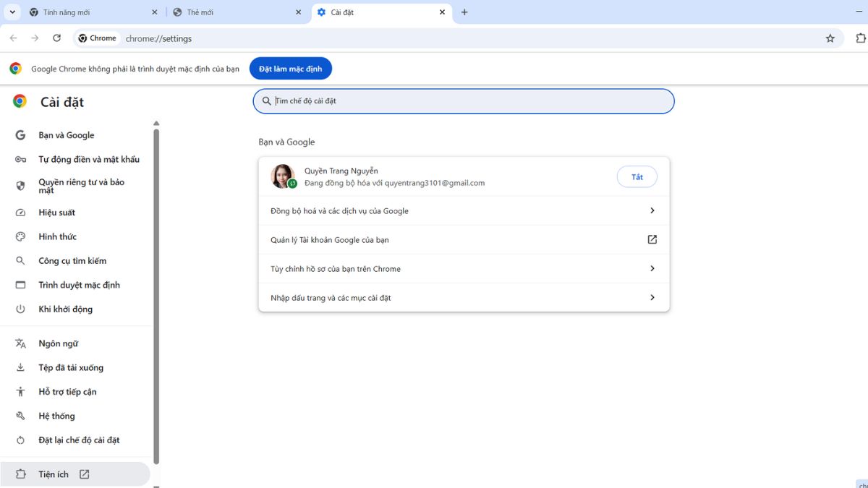The width and height of the screenshot is (868, 488).
Task: Open Quản lý Tài khoản Google của bạn
Action: (x=464, y=240)
